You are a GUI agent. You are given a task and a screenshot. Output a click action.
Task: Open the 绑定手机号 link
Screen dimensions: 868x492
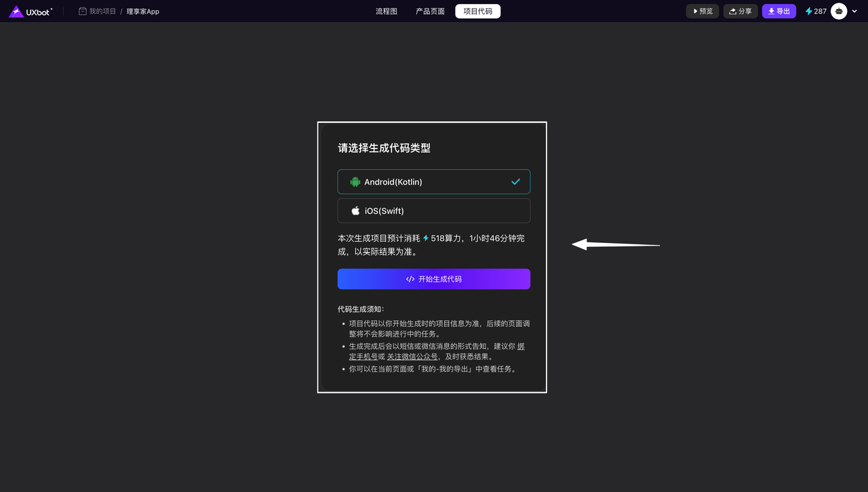pos(363,357)
